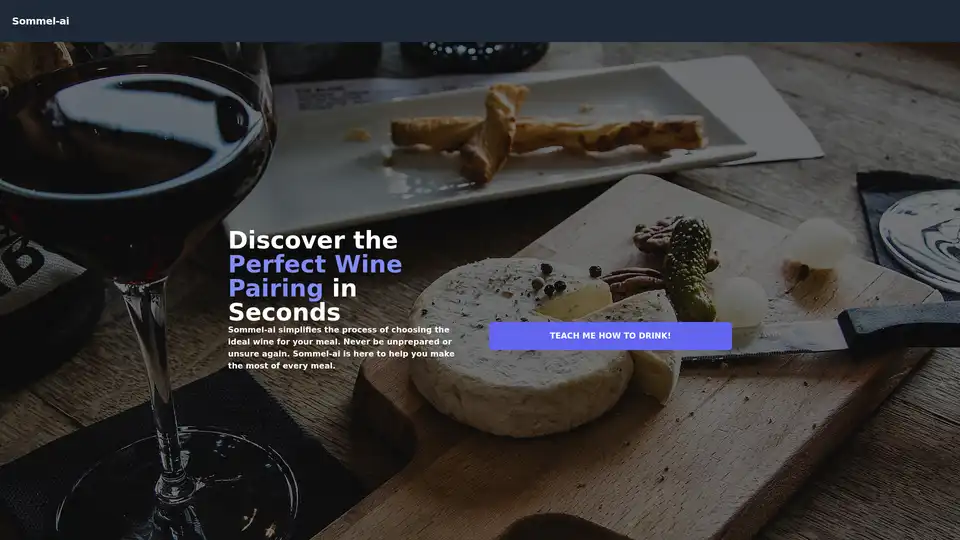Click the purple word 'Pairing'

point(276,288)
